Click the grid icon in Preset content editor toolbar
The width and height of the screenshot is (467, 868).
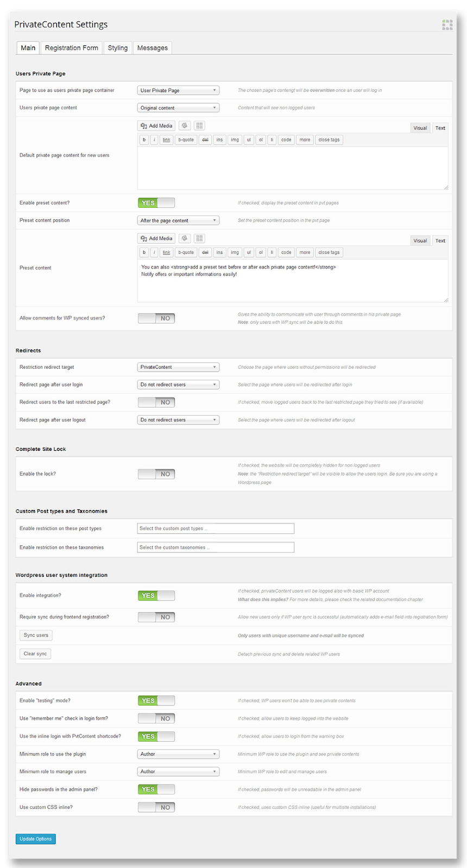point(199,238)
